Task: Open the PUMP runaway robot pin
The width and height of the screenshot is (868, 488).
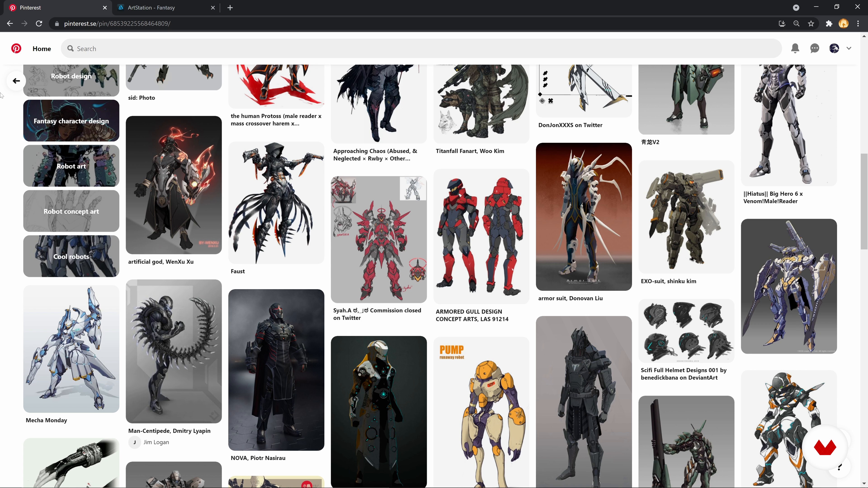Action: tap(481, 412)
